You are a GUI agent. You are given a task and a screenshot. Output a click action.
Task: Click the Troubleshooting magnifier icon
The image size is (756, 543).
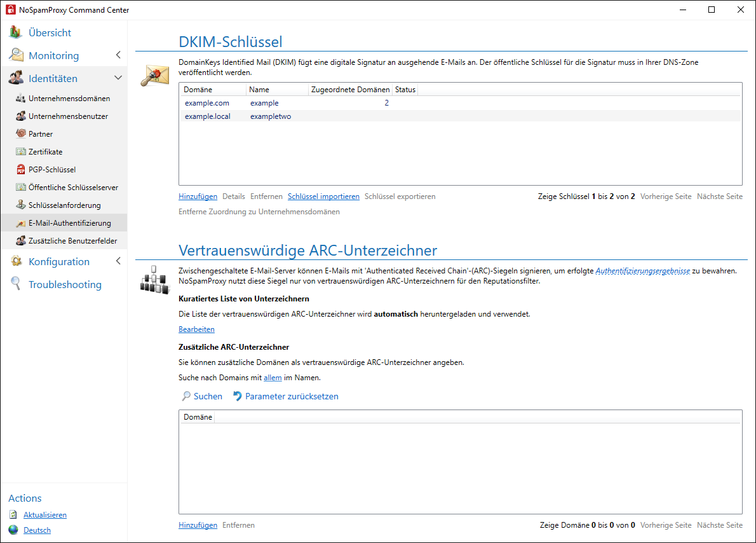(x=16, y=284)
